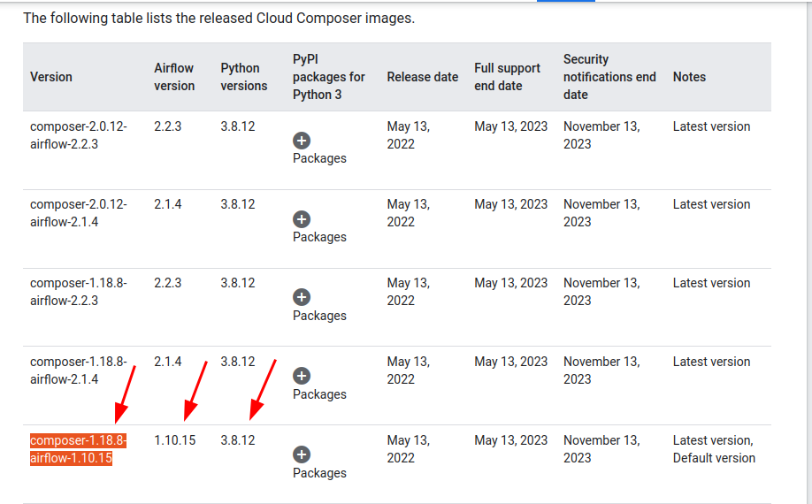The image size is (812, 504).
Task: Click Python 3.8.12 in composer-2.0.12-airflow-2.2.3 row
Action: (x=238, y=126)
